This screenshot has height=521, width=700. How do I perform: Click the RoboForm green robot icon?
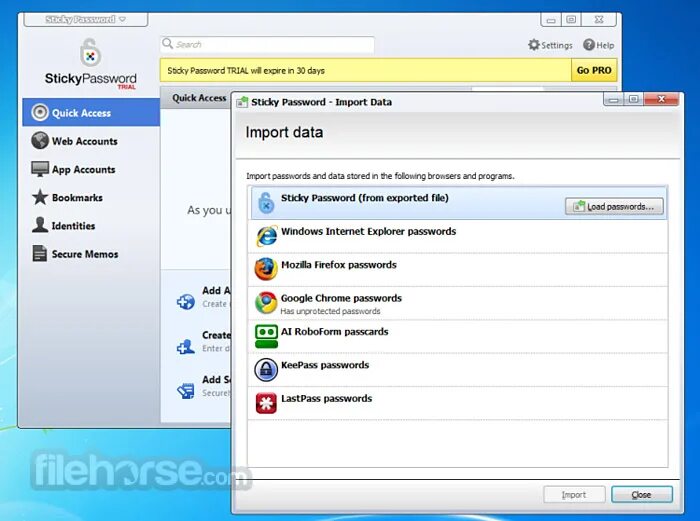tap(266, 337)
